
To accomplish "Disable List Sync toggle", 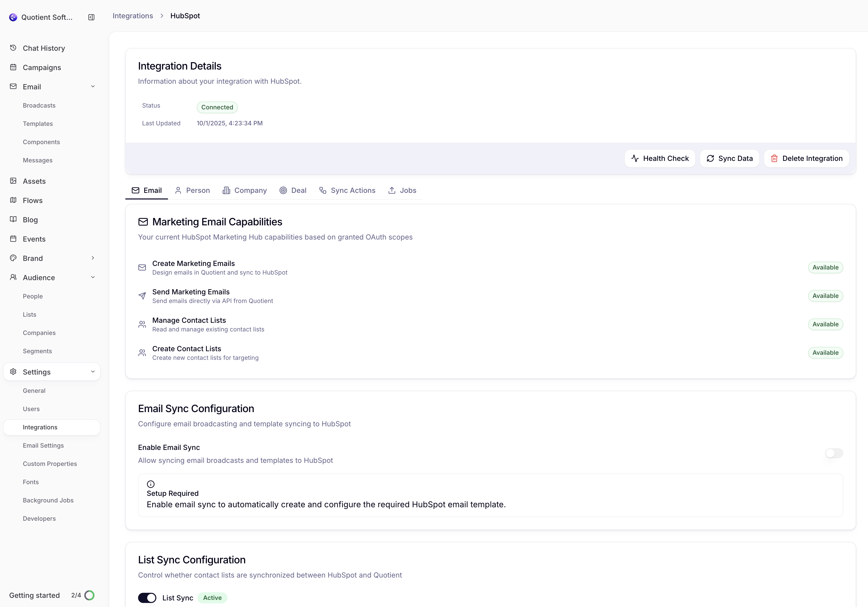I will point(147,598).
